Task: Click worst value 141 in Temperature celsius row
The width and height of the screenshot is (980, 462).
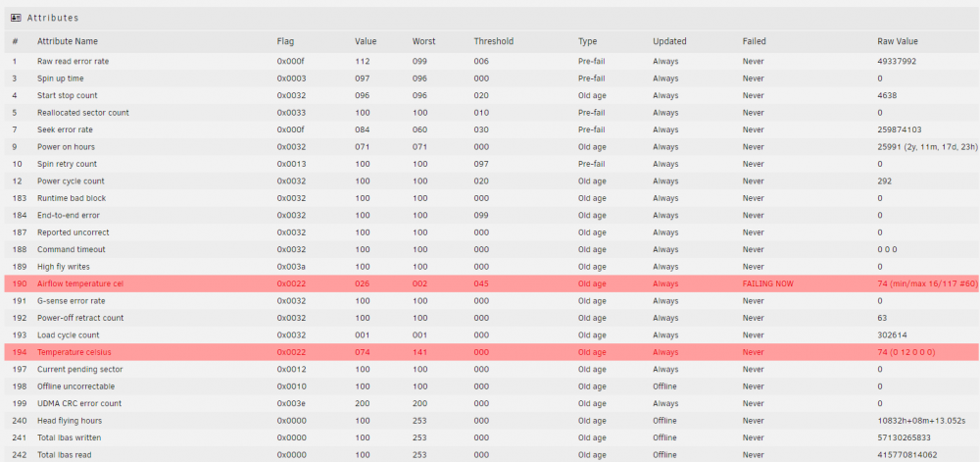Action: tap(420, 352)
